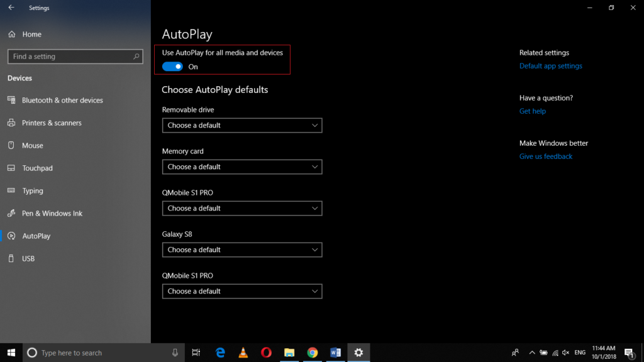This screenshot has width=644, height=362.
Task: Click the Home icon in sidebar
Action: click(x=28, y=34)
